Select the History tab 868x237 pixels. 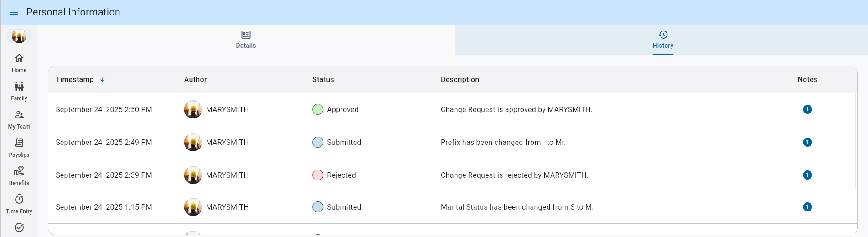[x=662, y=40]
